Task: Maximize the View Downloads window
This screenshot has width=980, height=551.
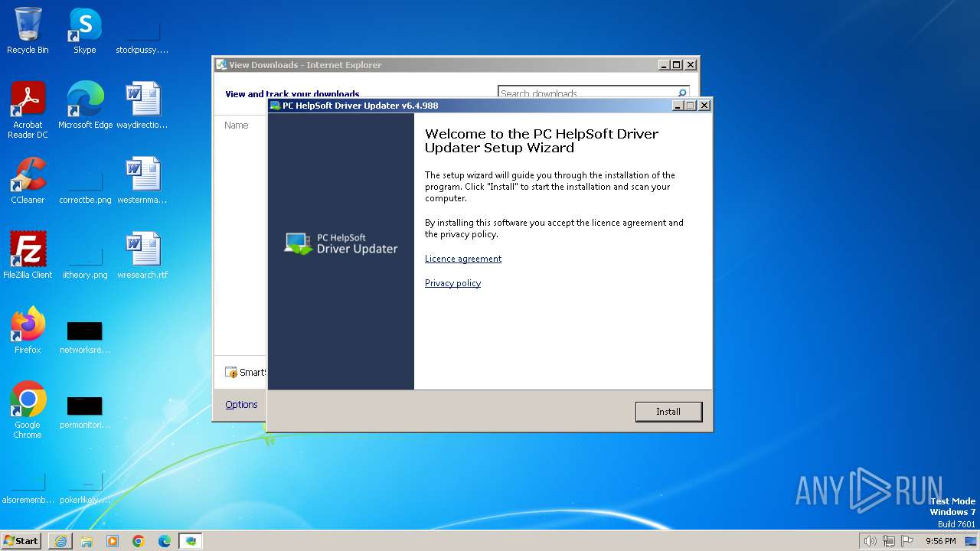Action: (677, 65)
